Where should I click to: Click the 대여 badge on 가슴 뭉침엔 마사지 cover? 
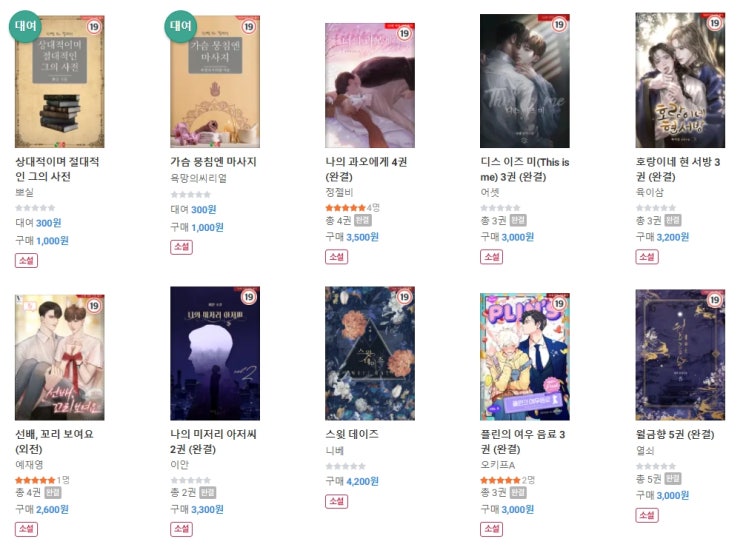point(181,26)
